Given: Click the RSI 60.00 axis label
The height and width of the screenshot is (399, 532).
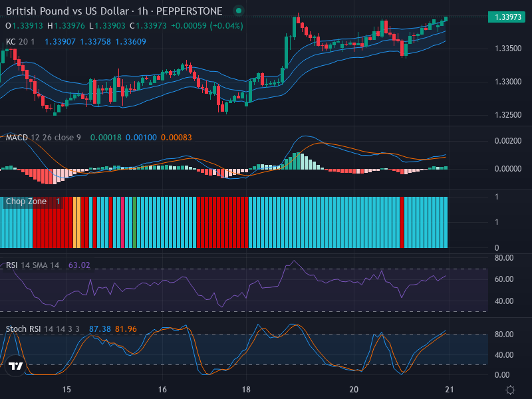Looking at the screenshot, I should tap(504, 279).
